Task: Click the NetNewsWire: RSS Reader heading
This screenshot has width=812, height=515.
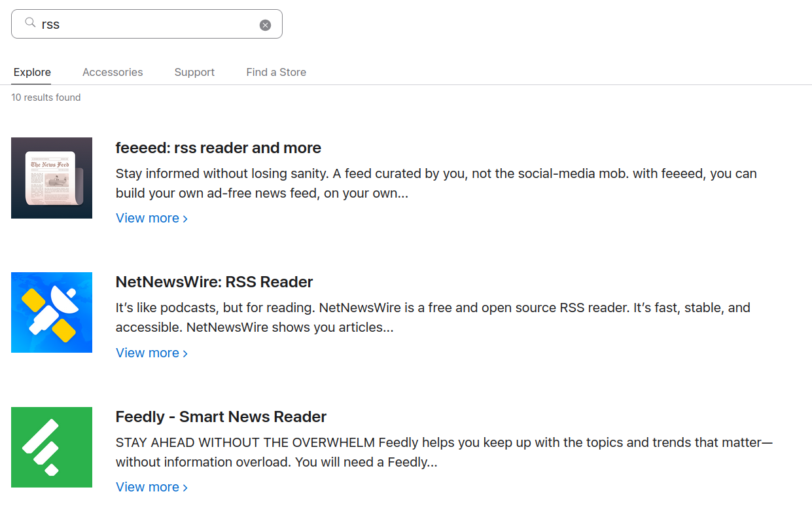Action: tap(214, 281)
